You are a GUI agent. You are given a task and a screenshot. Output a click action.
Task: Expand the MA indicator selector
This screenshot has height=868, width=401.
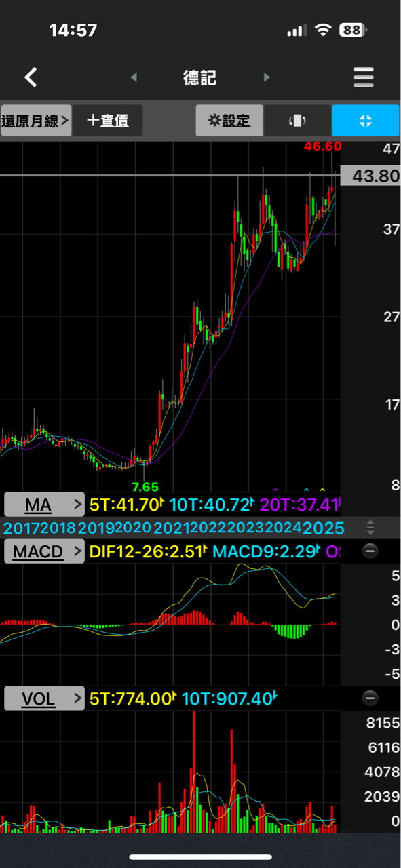pos(45,505)
